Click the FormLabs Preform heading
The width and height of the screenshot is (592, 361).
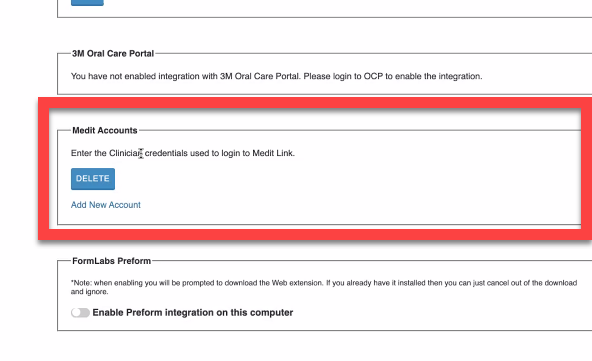tap(111, 261)
